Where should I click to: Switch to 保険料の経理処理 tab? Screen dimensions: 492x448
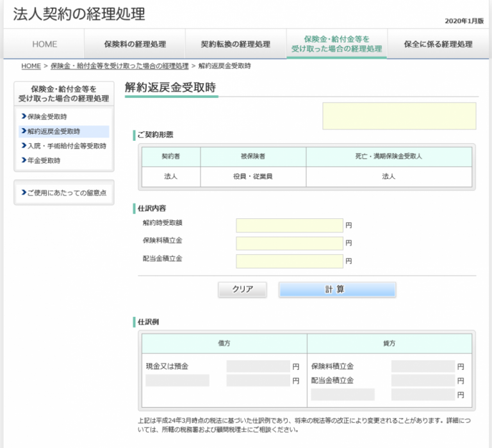[x=135, y=44]
